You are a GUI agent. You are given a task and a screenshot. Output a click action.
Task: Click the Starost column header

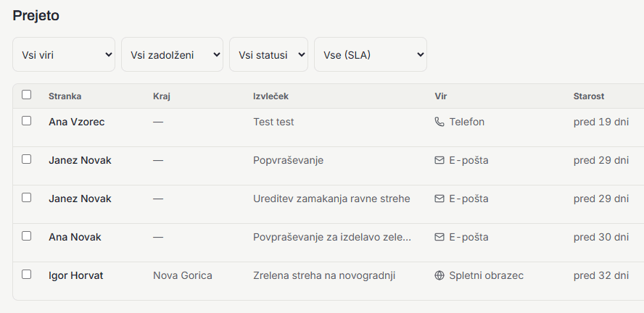pos(589,96)
